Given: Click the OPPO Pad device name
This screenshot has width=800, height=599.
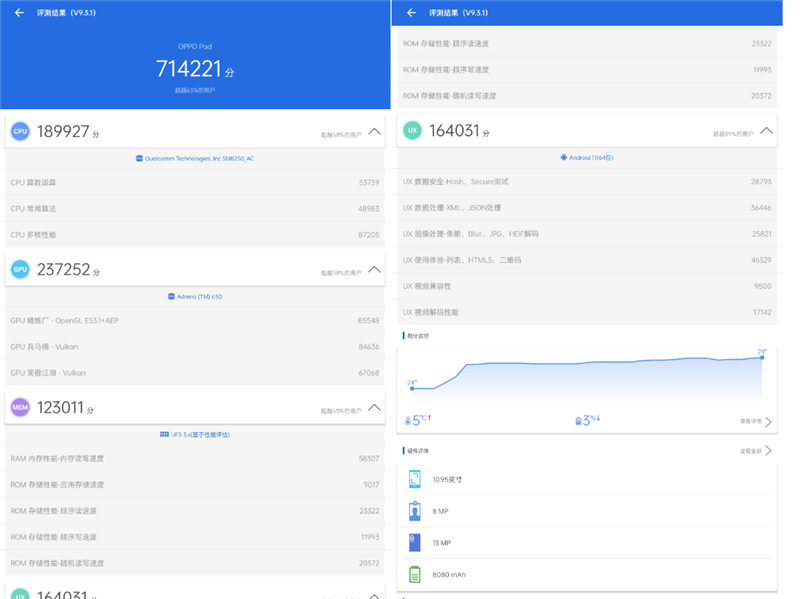Looking at the screenshot, I should (195, 46).
